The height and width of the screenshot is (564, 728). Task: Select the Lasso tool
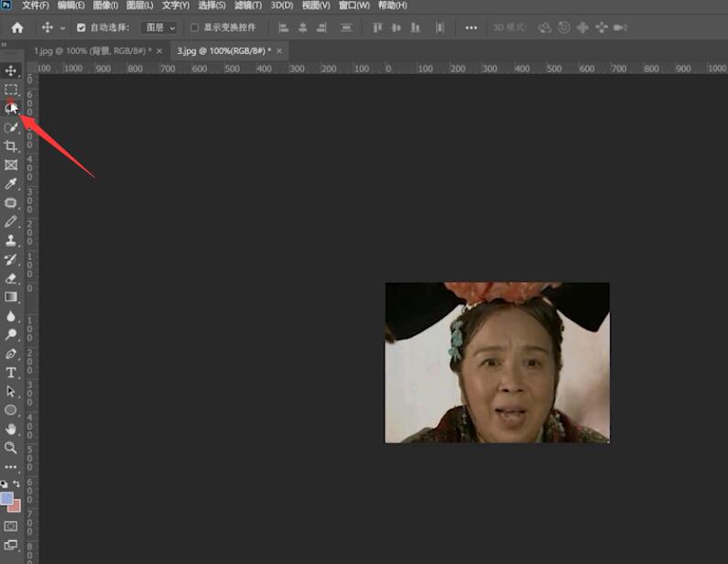point(11,108)
